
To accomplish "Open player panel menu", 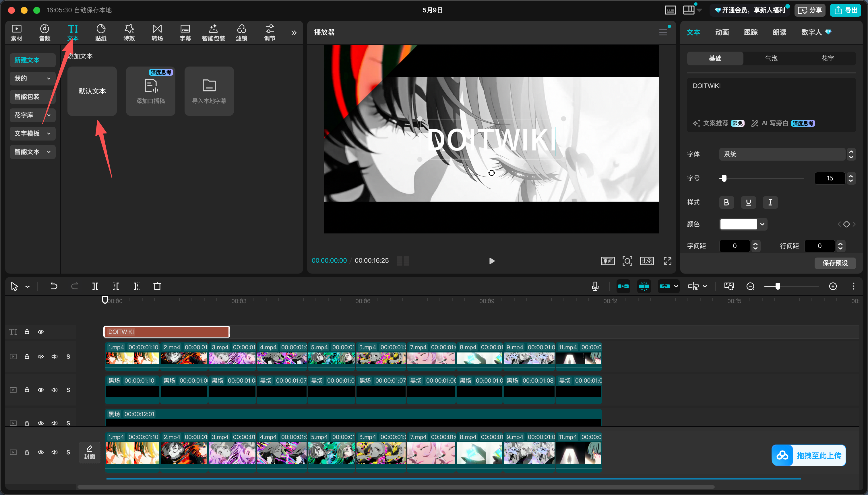I will 663,32.
